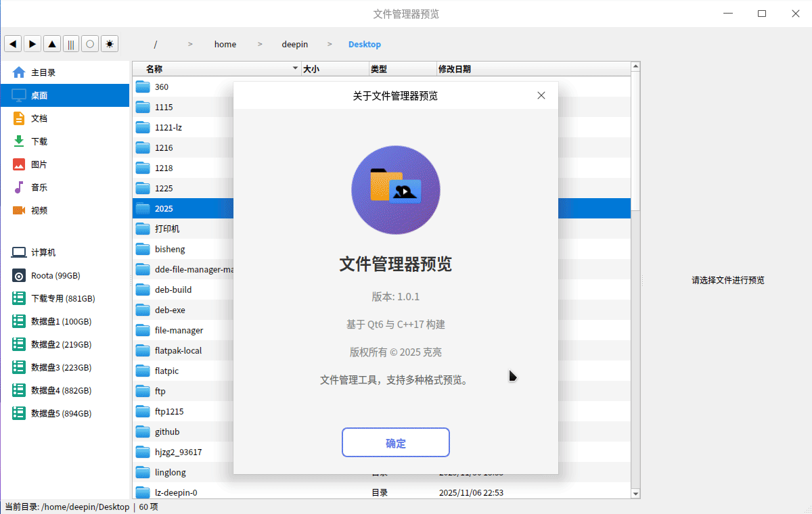Open 计算机 computer in the sidebar
812x514 pixels.
point(64,252)
